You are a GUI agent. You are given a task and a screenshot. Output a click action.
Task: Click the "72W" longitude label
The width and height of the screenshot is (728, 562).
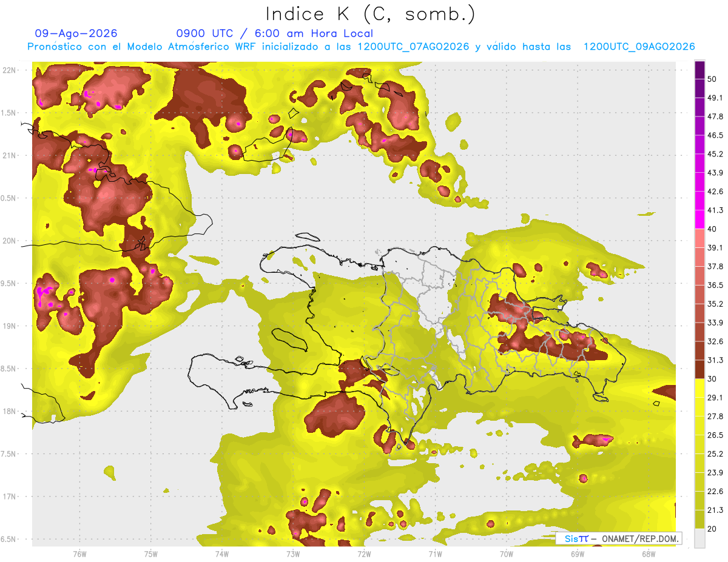tap(364, 553)
